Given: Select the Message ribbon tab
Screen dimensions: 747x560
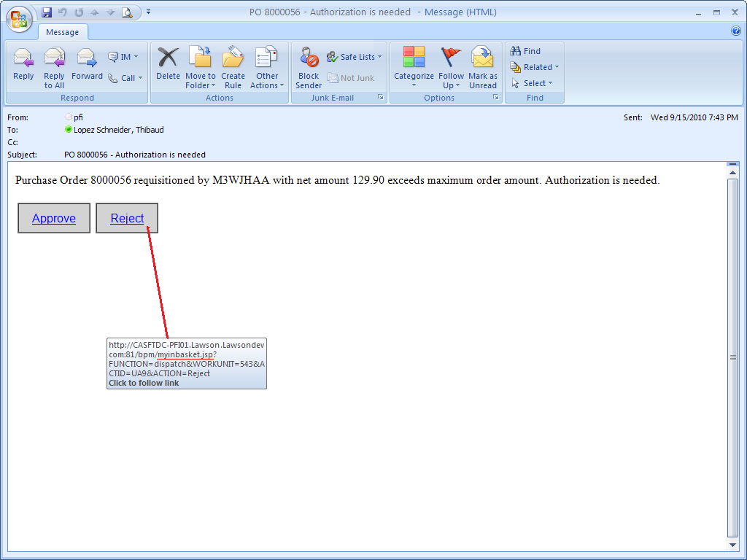Looking at the screenshot, I should pos(63,32).
